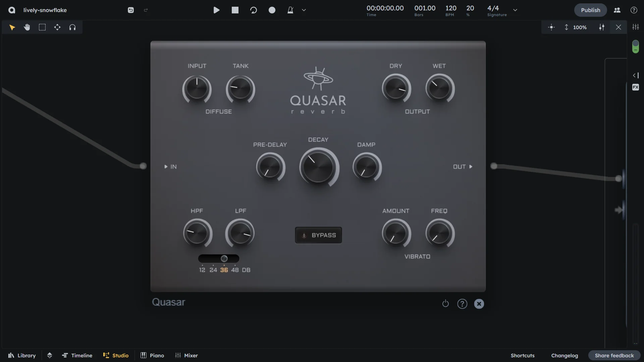
Task: Switch to the Piano tab
Action: pos(152,355)
